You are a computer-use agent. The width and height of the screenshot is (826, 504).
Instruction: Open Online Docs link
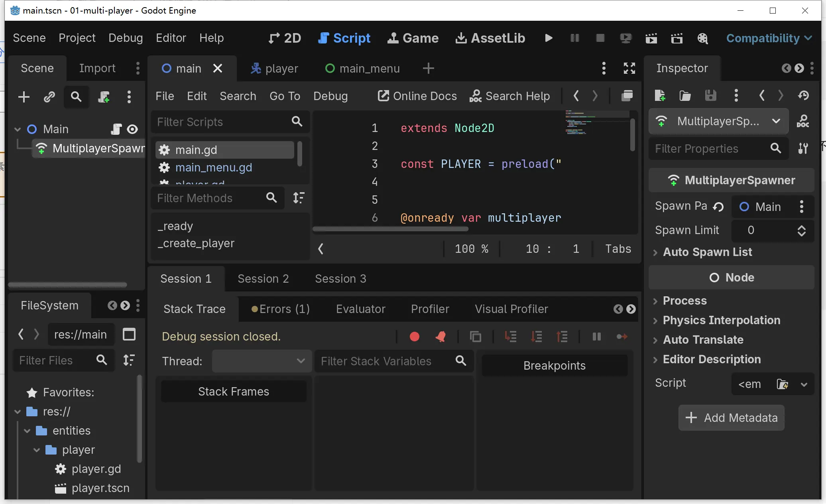pos(417,96)
